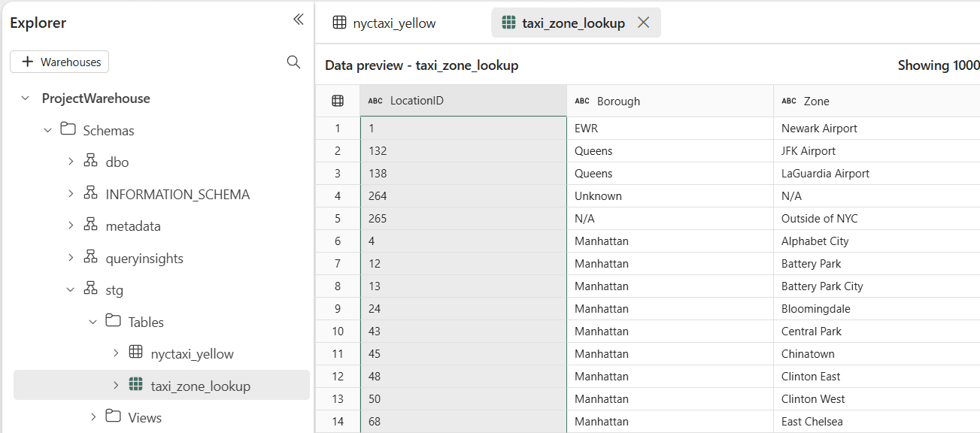Expand the nyctaxi_yellow table chevron

pyautogui.click(x=116, y=353)
